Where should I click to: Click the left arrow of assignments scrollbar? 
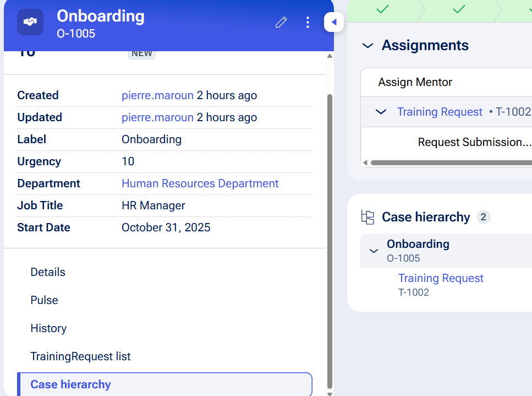pos(365,163)
